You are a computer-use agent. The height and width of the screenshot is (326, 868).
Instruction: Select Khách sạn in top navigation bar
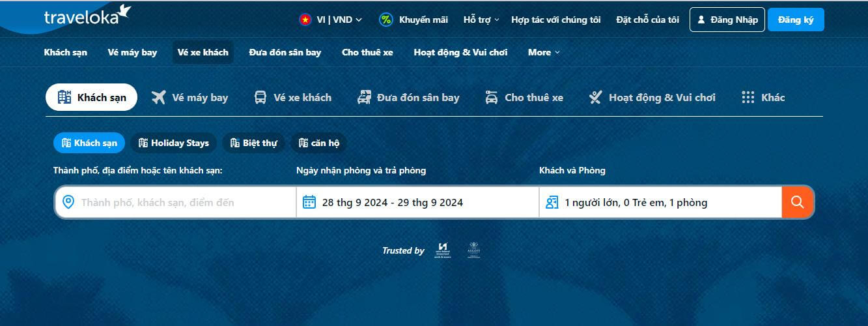(x=66, y=52)
